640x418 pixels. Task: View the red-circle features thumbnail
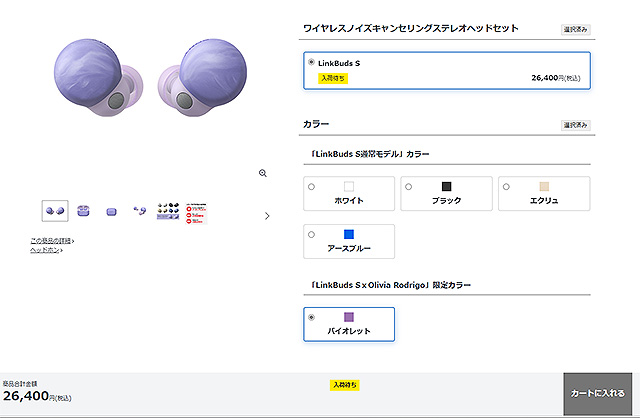[196, 213]
